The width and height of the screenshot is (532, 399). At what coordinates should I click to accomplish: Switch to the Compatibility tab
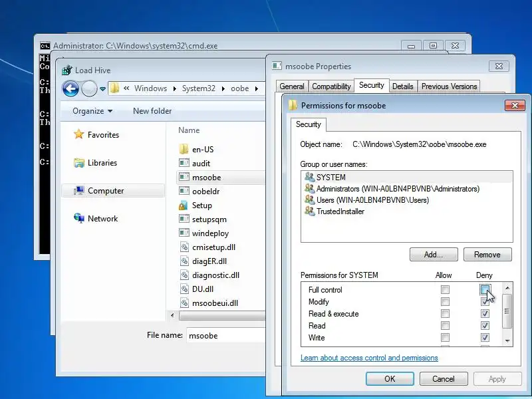(x=331, y=86)
